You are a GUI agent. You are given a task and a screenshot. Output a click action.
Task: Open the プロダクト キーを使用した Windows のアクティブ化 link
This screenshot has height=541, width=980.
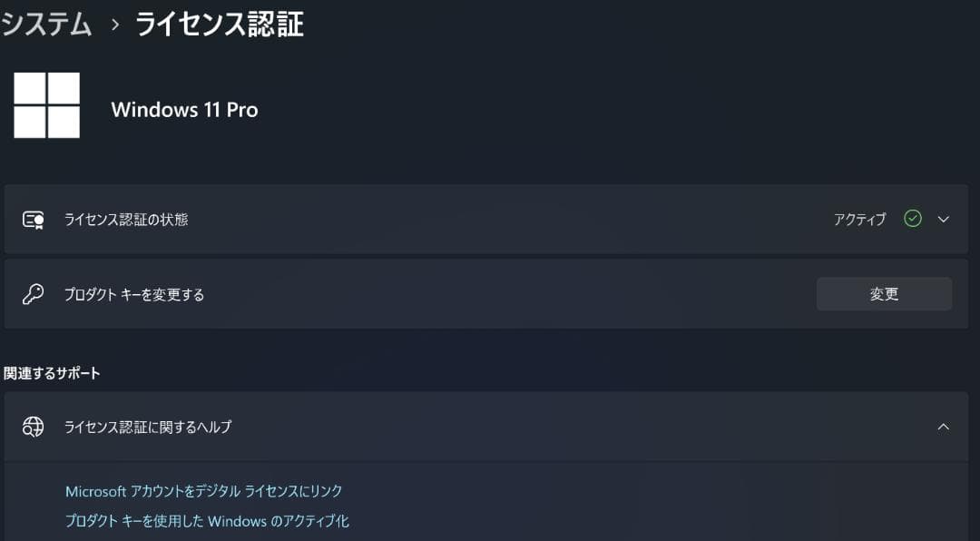pos(208,521)
